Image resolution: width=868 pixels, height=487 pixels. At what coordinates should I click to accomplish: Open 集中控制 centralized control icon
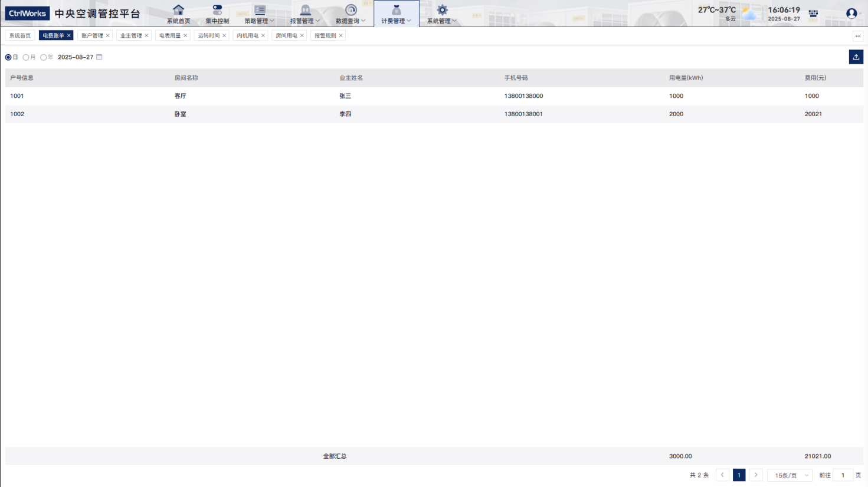tap(217, 10)
